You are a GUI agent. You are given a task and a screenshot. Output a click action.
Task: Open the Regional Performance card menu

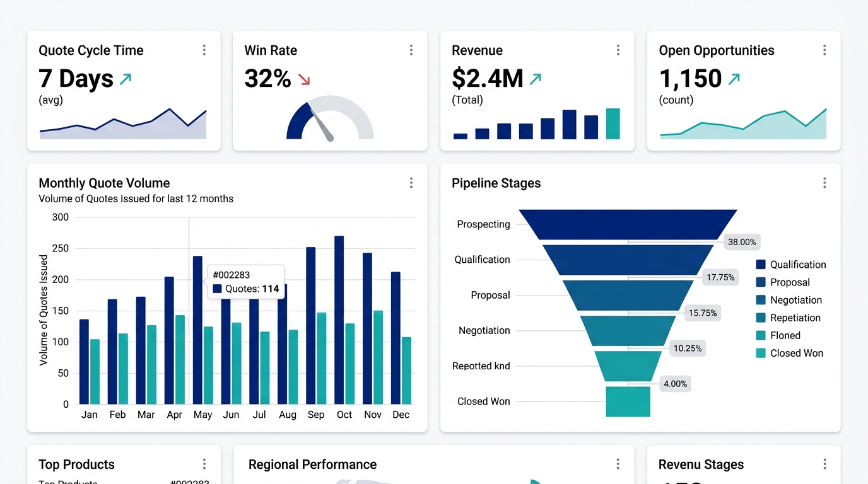[x=618, y=464]
